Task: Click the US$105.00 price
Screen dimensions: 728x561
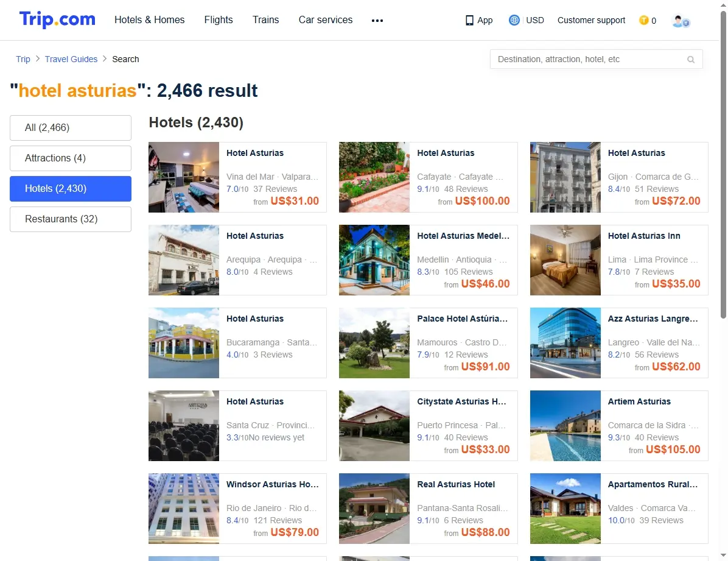Action: (673, 449)
